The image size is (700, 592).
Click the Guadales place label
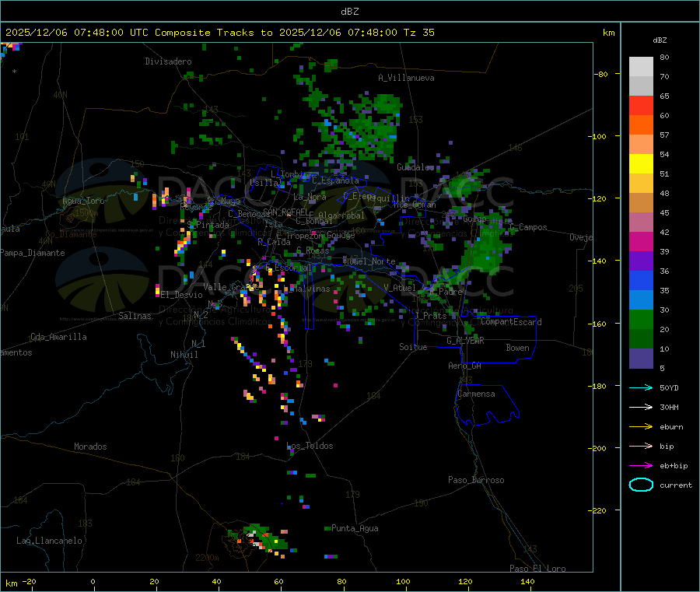click(x=415, y=167)
